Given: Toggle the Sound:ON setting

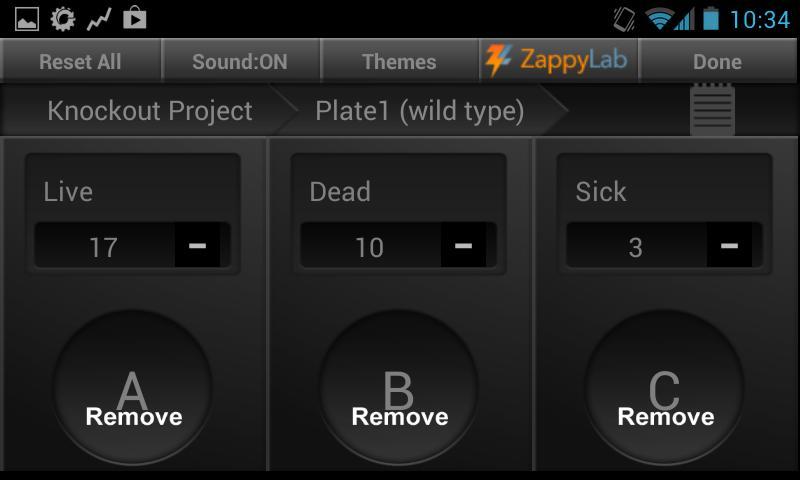Looking at the screenshot, I should coord(240,61).
